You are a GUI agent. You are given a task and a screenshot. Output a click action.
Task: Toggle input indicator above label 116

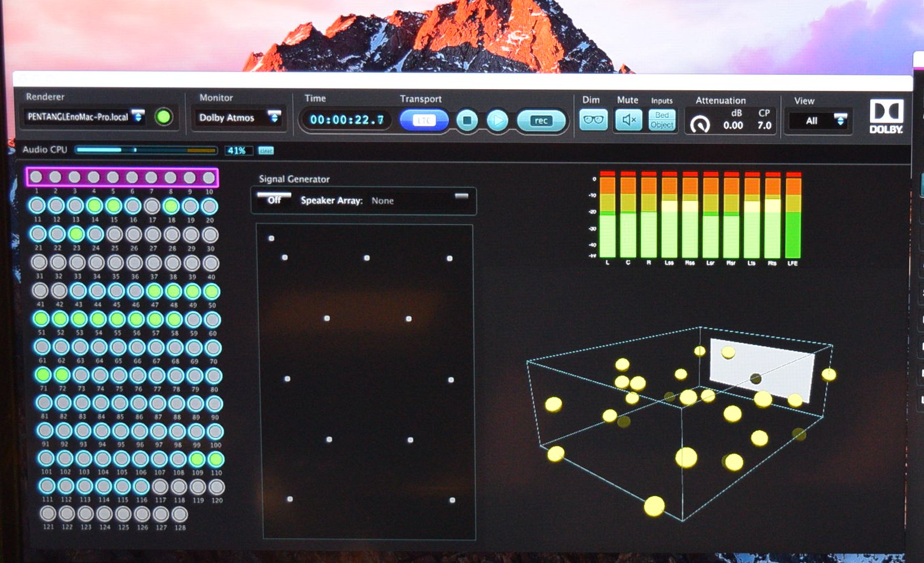(x=141, y=486)
